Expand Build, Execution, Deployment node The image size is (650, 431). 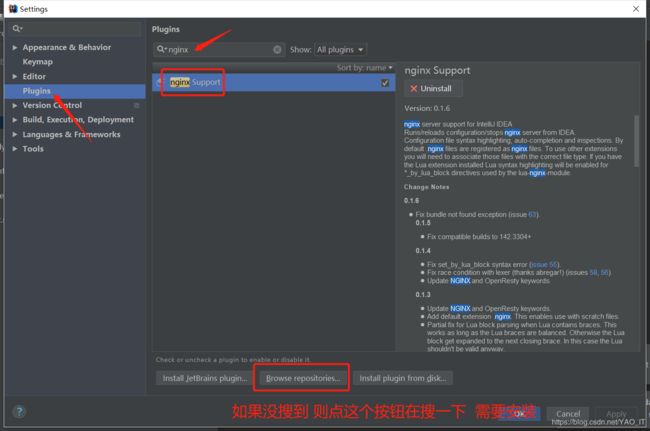[15, 120]
